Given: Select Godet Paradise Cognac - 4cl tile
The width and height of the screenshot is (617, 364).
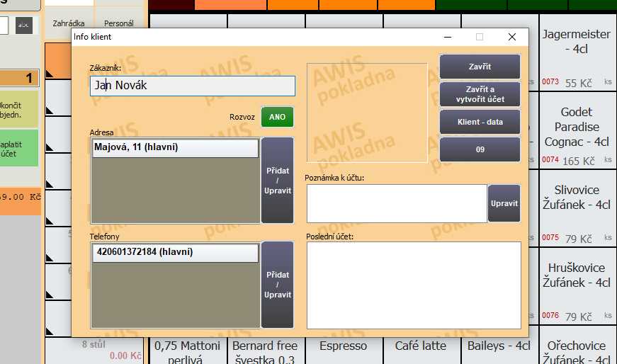Looking at the screenshot, I should click(574, 129).
